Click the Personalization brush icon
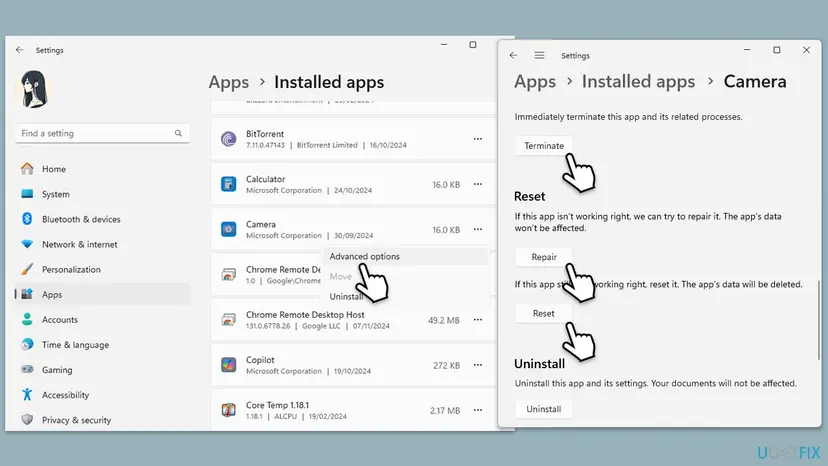Screen dimensions: 828x466 (27, 269)
